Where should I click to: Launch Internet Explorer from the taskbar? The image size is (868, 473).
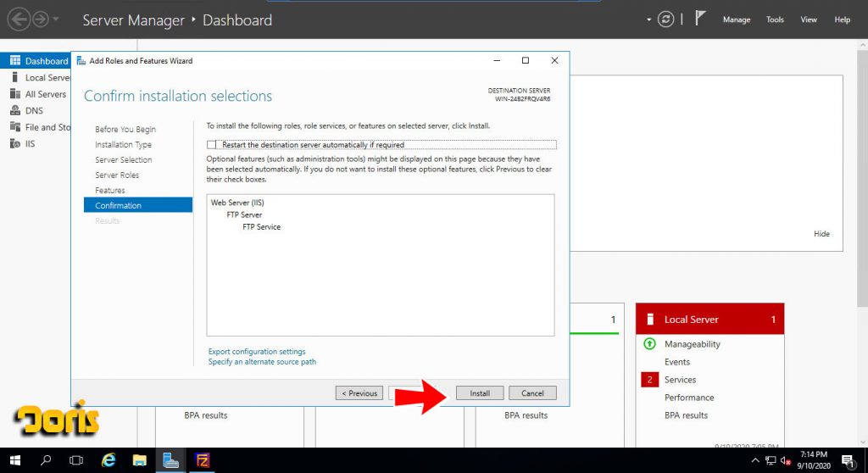coord(108,460)
